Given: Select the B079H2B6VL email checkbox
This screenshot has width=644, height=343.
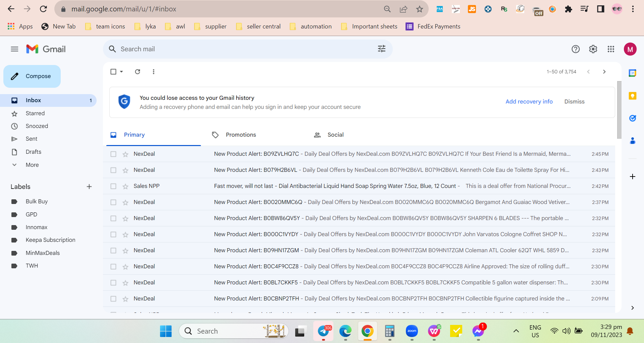Looking at the screenshot, I should 113,170.
